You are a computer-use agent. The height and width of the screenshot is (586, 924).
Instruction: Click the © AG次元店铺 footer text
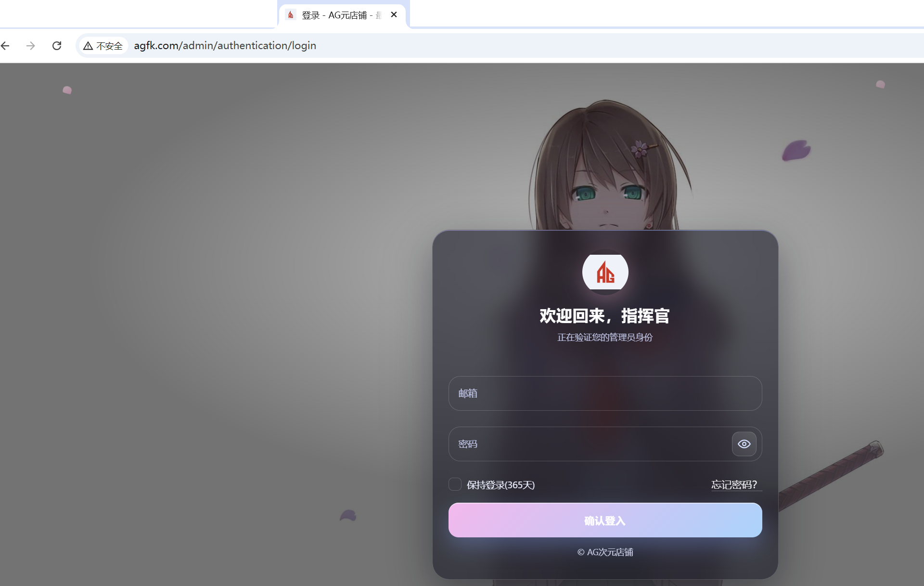605,552
